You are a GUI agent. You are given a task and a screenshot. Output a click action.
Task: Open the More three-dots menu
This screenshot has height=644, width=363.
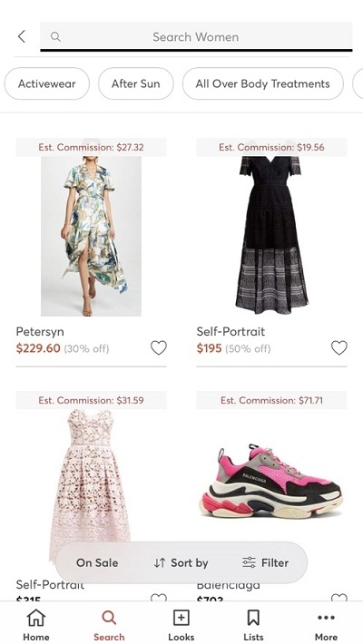pyautogui.click(x=327, y=618)
